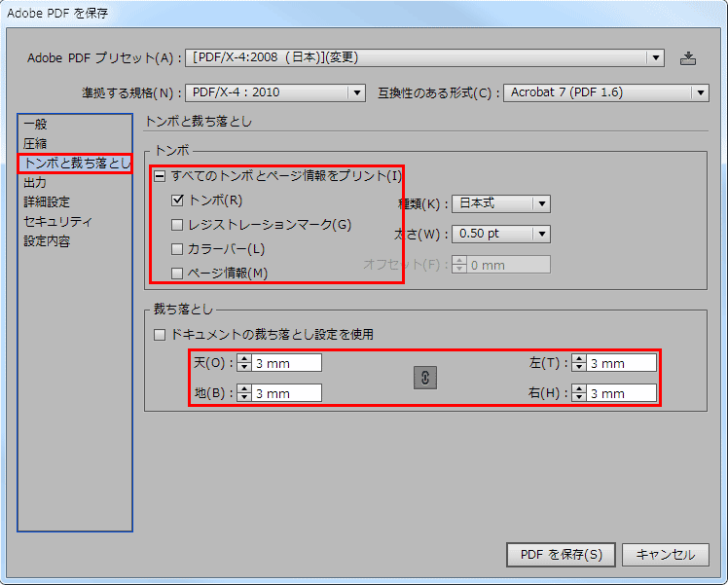Open the 太さ(W) dropdown
This screenshot has width=728, height=585.
501,234
